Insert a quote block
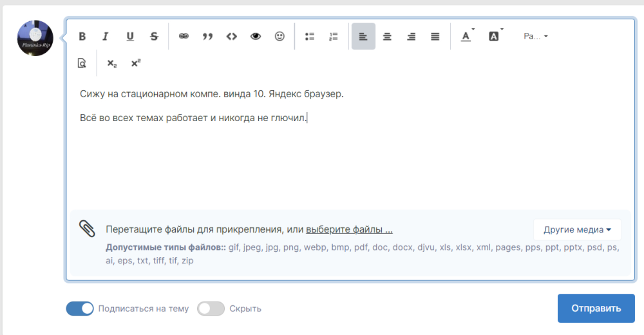 (x=207, y=37)
